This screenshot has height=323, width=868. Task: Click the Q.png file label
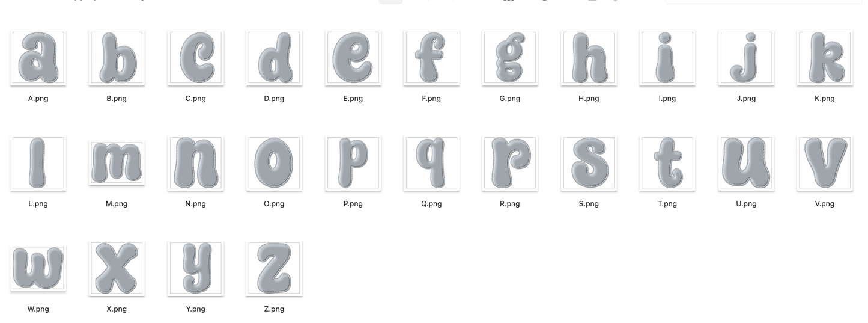[x=431, y=204]
